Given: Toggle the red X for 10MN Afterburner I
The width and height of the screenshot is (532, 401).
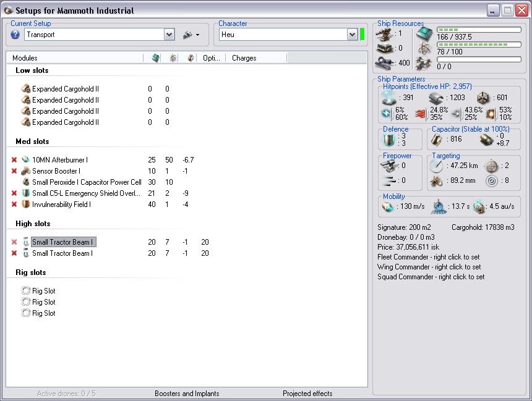Looking at the screenshot, I should pyautogui.click(x=14, y=159).
